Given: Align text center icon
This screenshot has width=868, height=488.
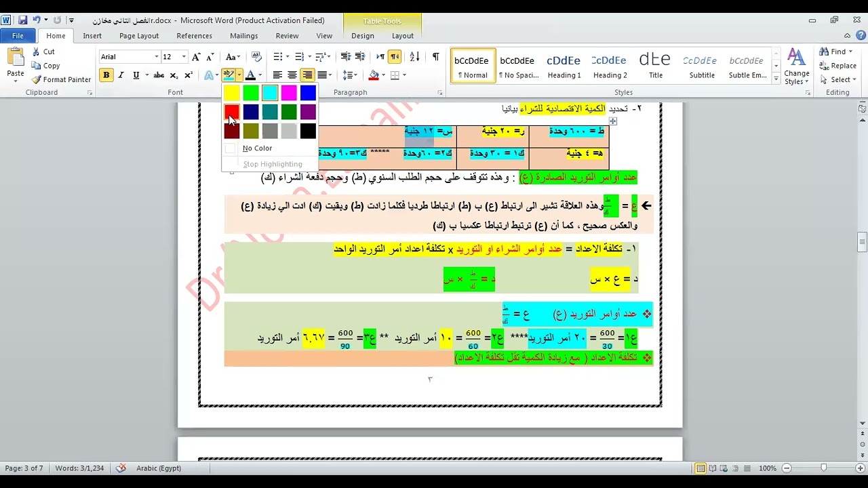Looking at the screenshot, I should 292,75.
